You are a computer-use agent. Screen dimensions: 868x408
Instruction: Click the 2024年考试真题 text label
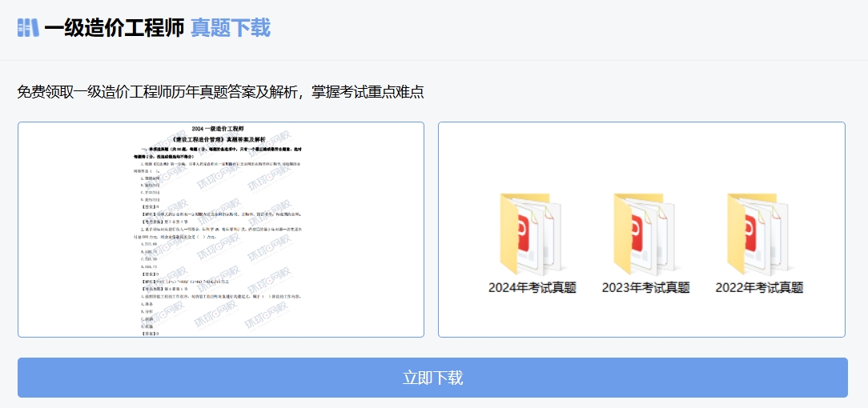point(532,288)
